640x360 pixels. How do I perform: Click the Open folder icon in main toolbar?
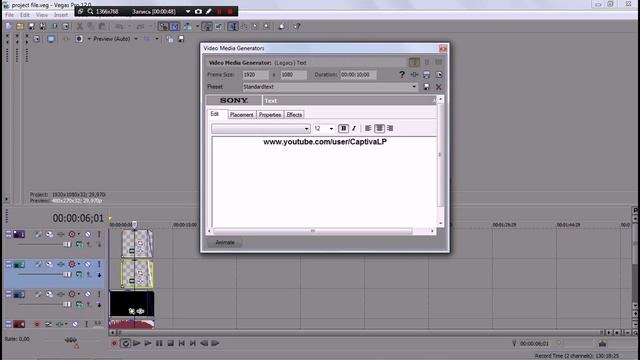click(20, 27)
